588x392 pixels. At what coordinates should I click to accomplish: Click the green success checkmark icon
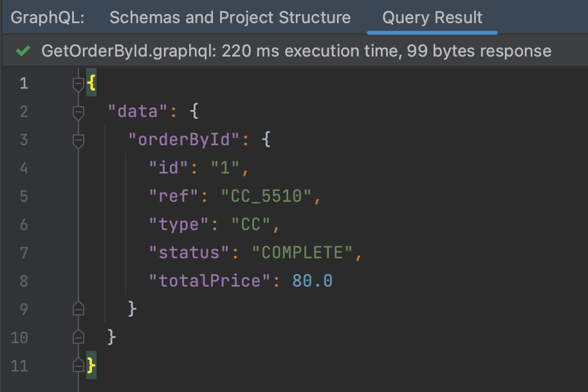(x=23, y=51)
